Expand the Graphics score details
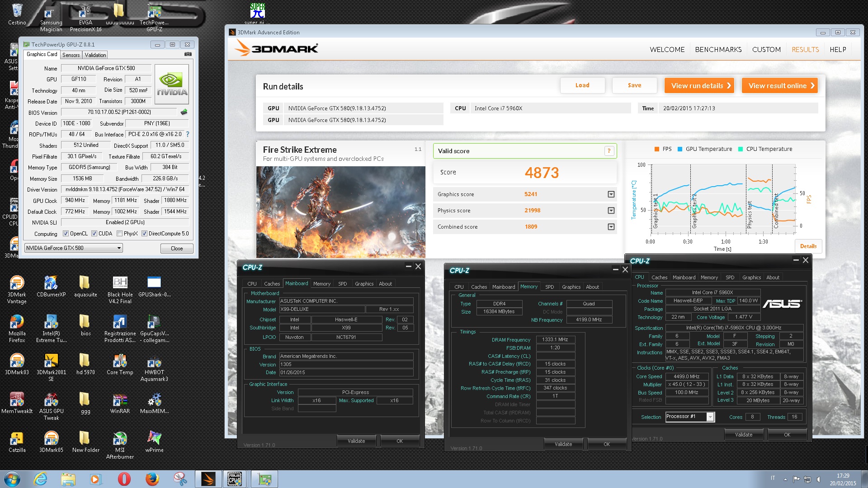The width and height of the screenshot is (868, 488). click(x=611, y=194)
